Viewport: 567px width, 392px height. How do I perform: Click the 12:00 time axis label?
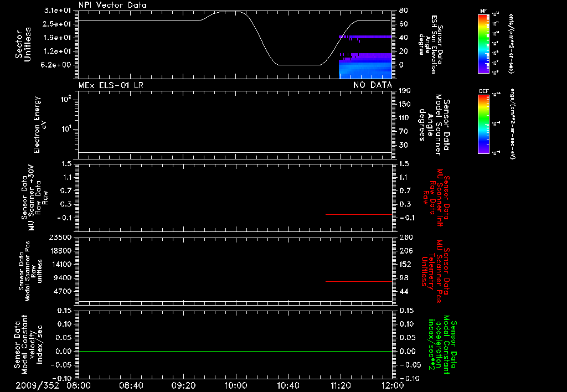[x=393, y=385]
